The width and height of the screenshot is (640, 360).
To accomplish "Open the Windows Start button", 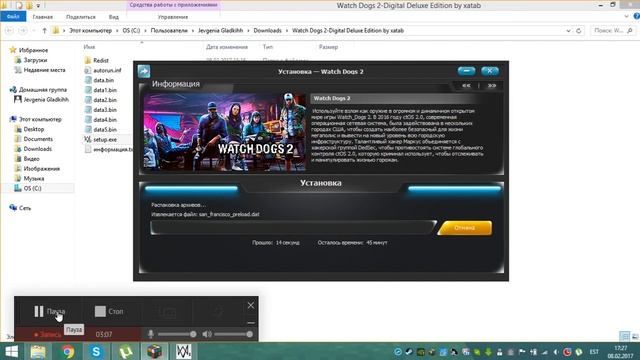I will (x=11, y=351).
